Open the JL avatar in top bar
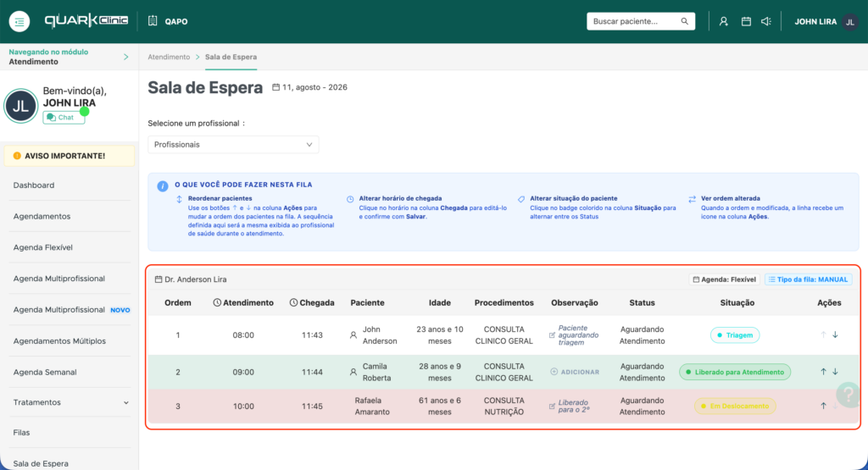Image resolution: width=868 pixels, height=470 pixels. point(850,21)
